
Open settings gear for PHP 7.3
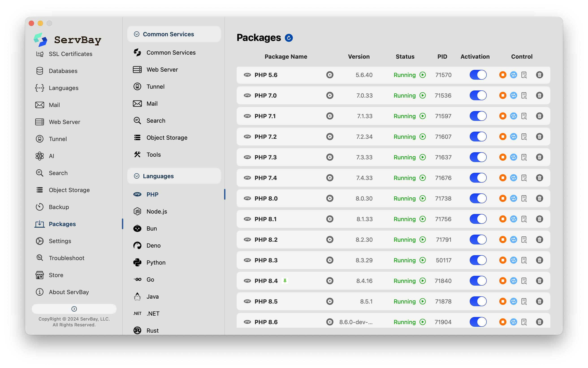(x=330, y=157)
